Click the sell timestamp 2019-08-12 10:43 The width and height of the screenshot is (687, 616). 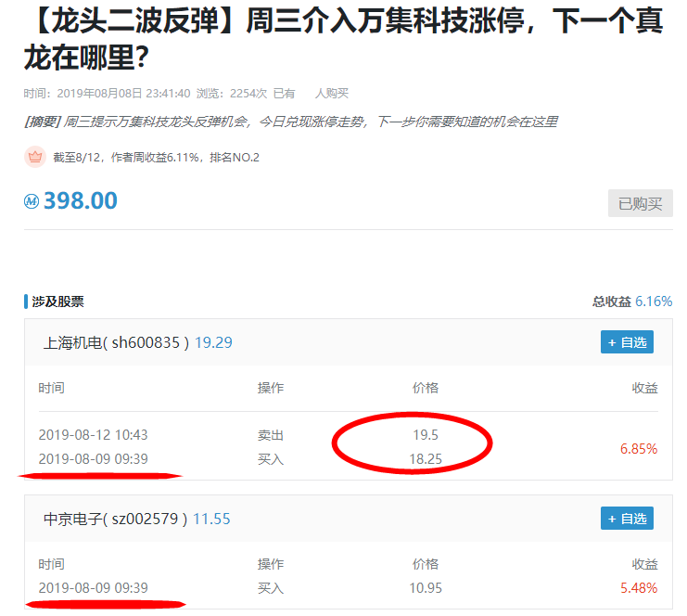93,435
